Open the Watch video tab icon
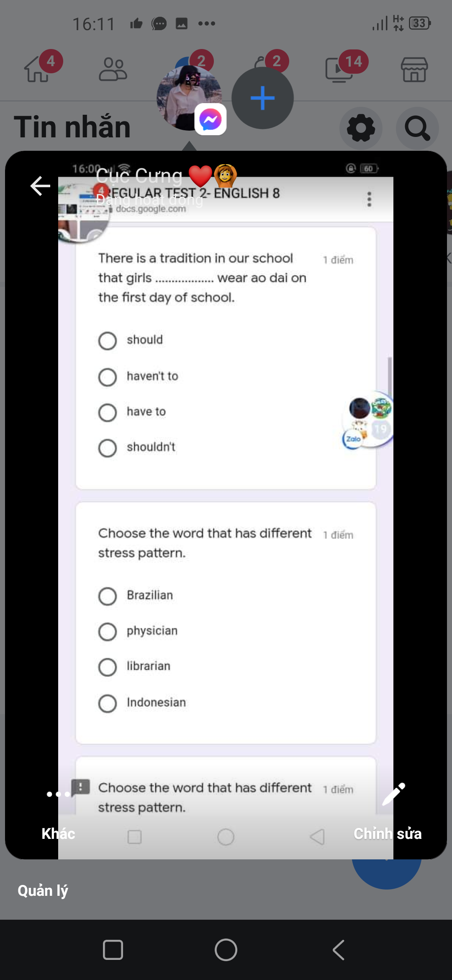This screenshot has height=980, width=452. pyautogui.click(x=339, y=70)
